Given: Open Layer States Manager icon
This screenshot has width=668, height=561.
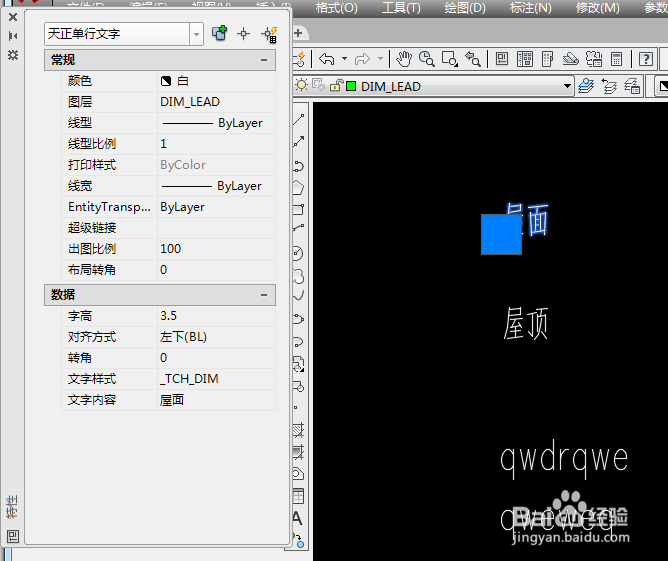Looking at the screenshot, I should [x=632, y=86].
